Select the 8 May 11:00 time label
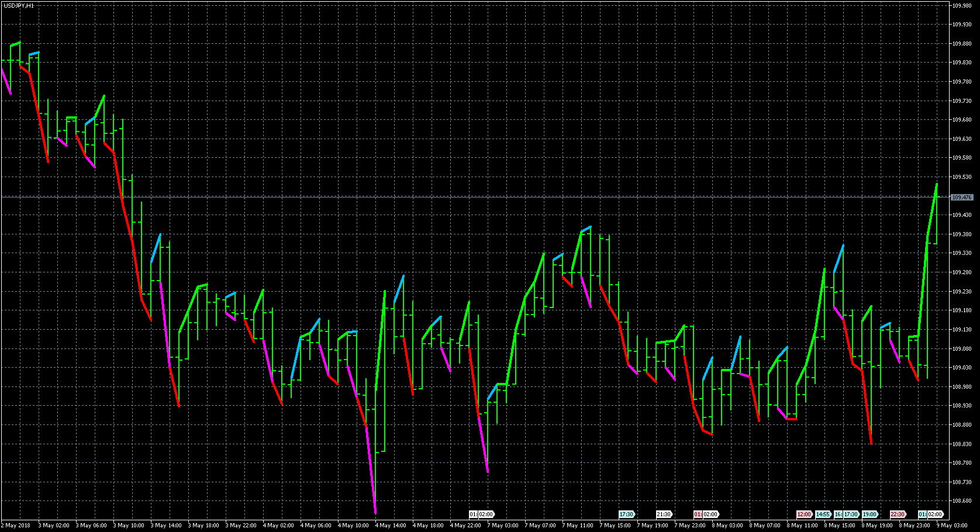This screenshot has width=980, height=532. coord(802,526)
